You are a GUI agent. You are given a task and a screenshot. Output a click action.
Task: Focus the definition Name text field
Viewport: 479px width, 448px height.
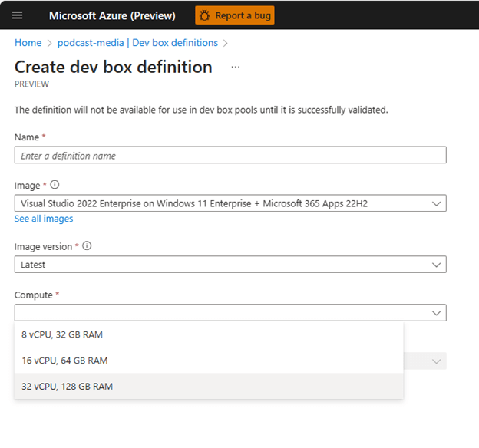[230, 156]
